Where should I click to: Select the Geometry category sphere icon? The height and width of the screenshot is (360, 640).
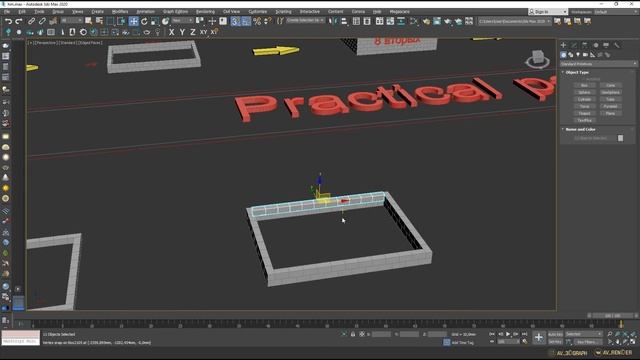tap(563, 55)
